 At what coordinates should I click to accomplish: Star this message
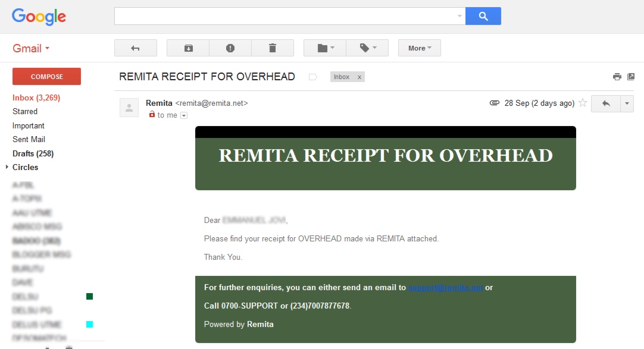[582, 103]
